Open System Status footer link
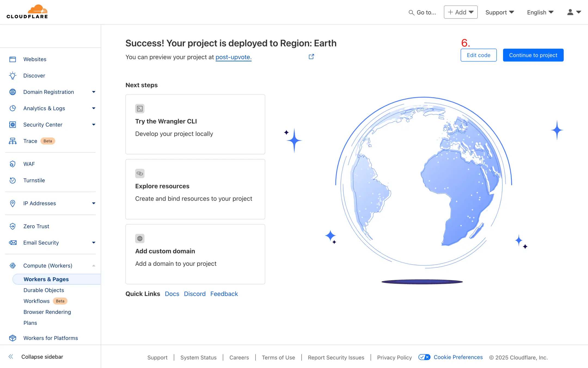 pyautogui.click(x=198, y=357)
